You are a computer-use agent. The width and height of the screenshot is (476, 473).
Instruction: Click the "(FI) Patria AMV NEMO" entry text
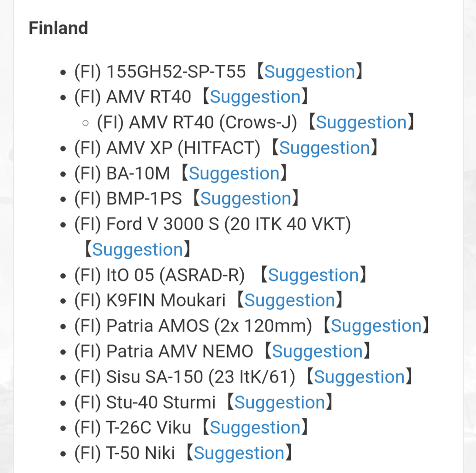[x=164, y=352]
